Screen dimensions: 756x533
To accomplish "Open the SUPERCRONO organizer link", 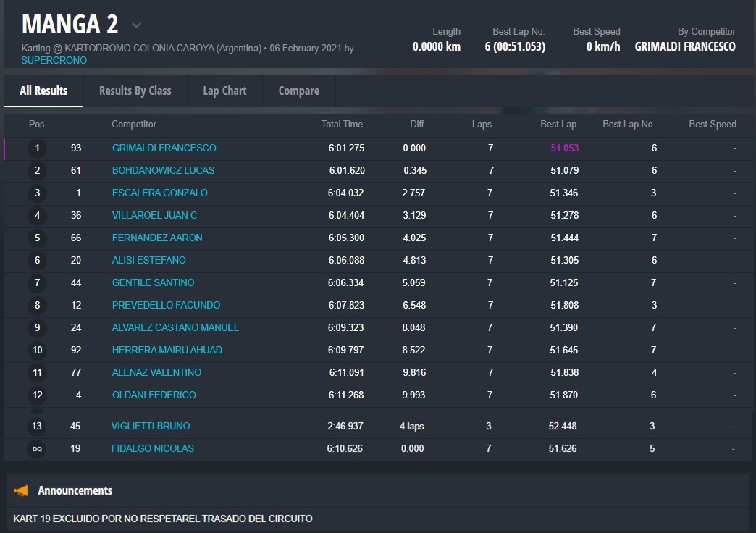I will pos(54,60).
